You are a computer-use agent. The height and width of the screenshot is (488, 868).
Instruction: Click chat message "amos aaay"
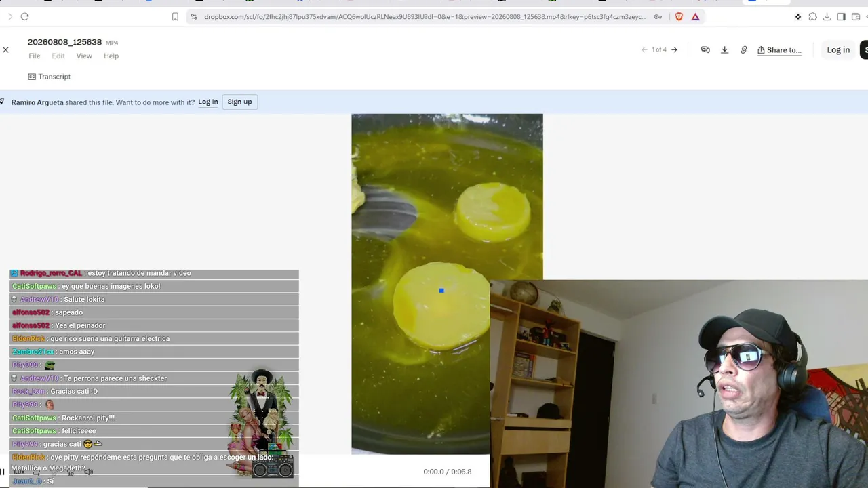pos(77,352)
